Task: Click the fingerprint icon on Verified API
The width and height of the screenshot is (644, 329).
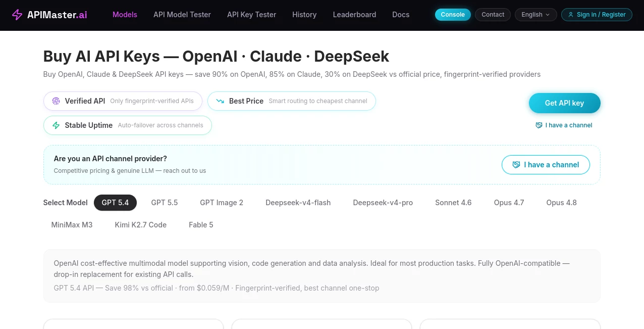Action: pos(56,101)
